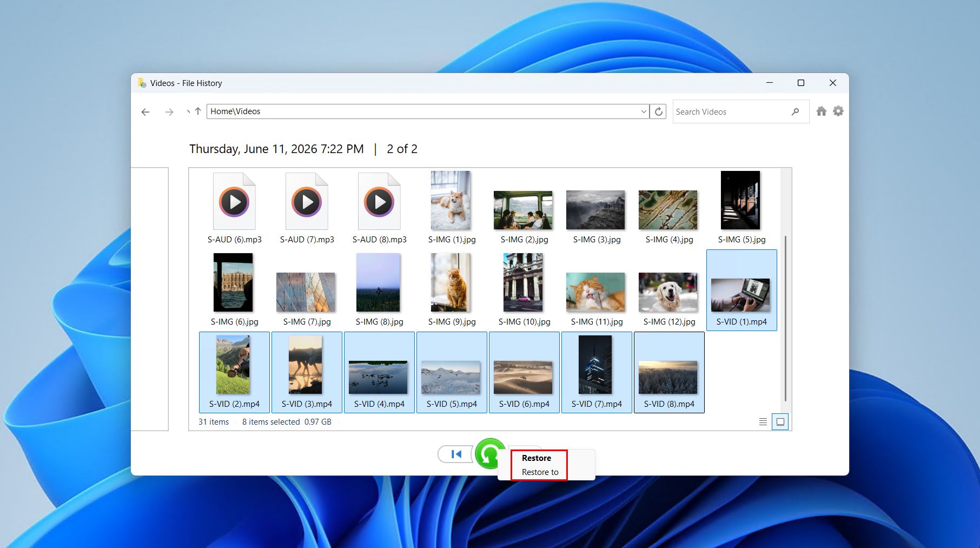Click the 2 of 2 version counter
The height and width of the screenshot is (548, 980).
coord(402,149)
